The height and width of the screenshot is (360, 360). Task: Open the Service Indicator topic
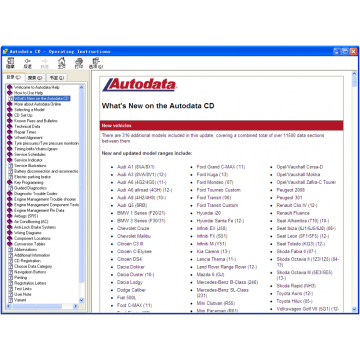28,160
